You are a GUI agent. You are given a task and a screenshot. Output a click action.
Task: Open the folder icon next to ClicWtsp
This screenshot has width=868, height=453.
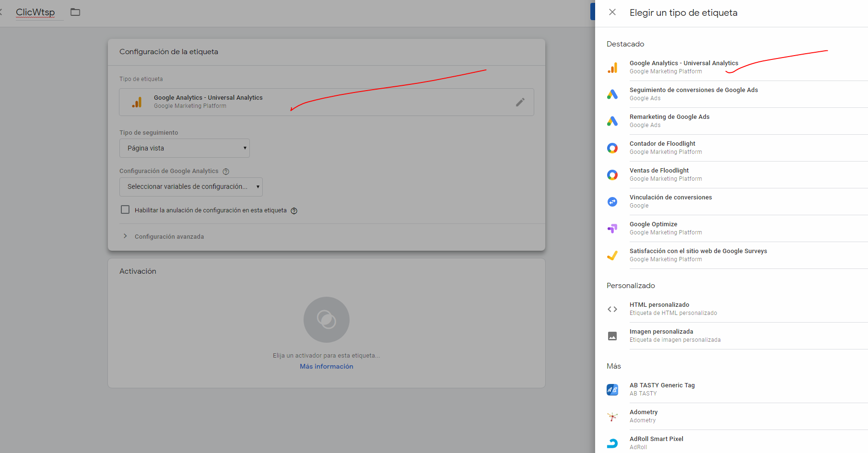click(75, 12)
